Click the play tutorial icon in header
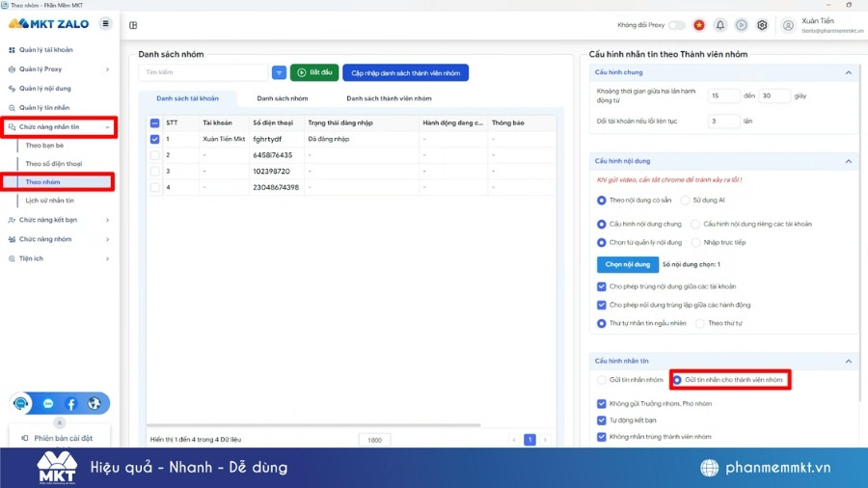The height and width of the screenshot is (488, 868). click(741, 25)
